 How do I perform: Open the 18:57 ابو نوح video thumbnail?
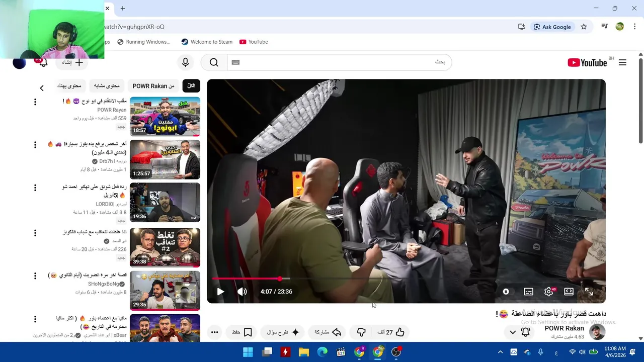pyautogui.click(x=165, y=116)
